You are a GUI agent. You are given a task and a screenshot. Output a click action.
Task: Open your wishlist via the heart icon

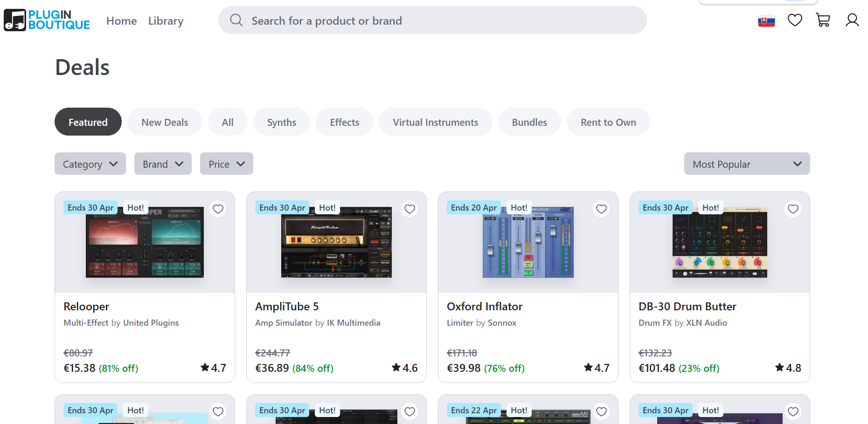click(x=795, y=20)
